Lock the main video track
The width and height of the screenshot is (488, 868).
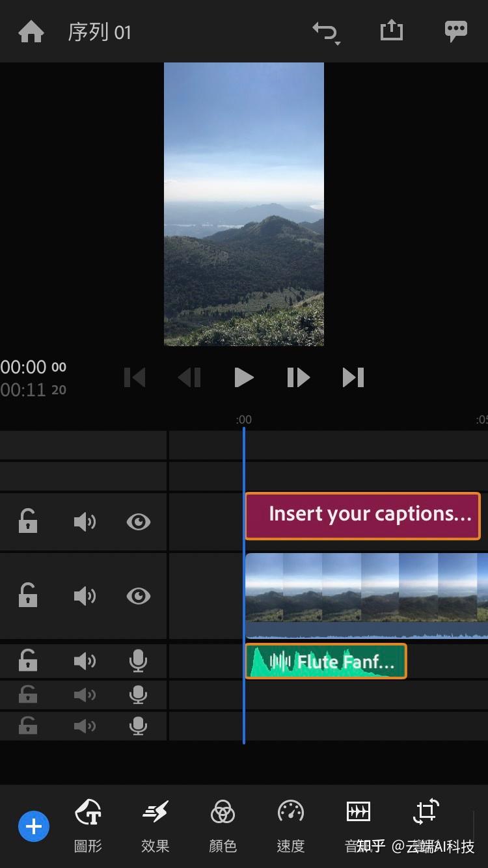coord(27,595)
